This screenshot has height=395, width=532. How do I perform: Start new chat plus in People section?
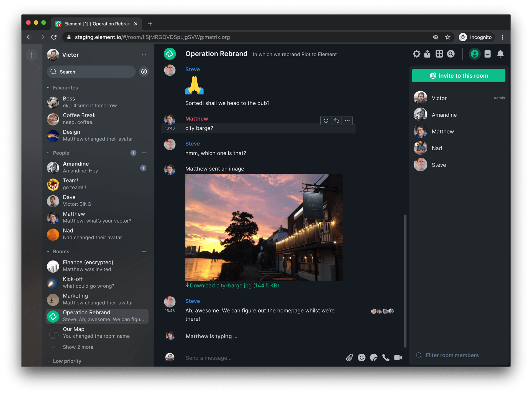(144, 153)
